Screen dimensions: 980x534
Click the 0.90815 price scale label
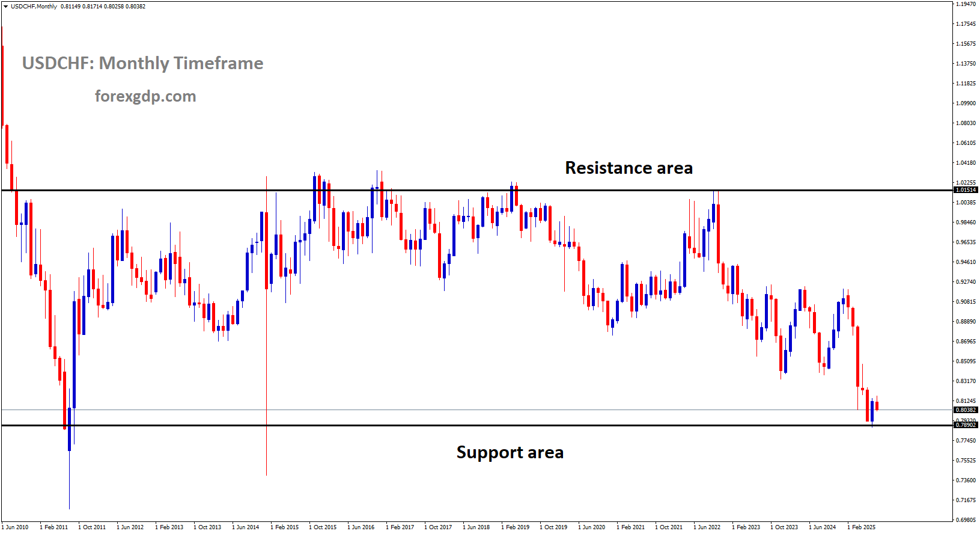[966, 302]
